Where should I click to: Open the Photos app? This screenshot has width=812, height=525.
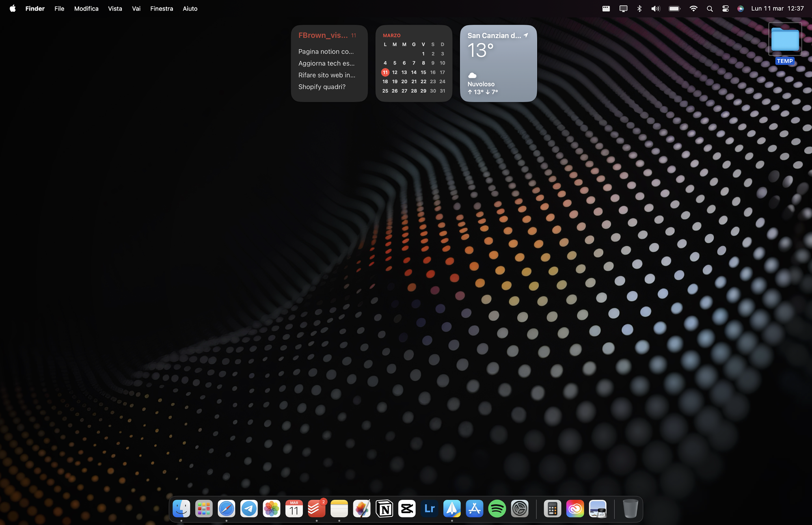coord(272,508)
